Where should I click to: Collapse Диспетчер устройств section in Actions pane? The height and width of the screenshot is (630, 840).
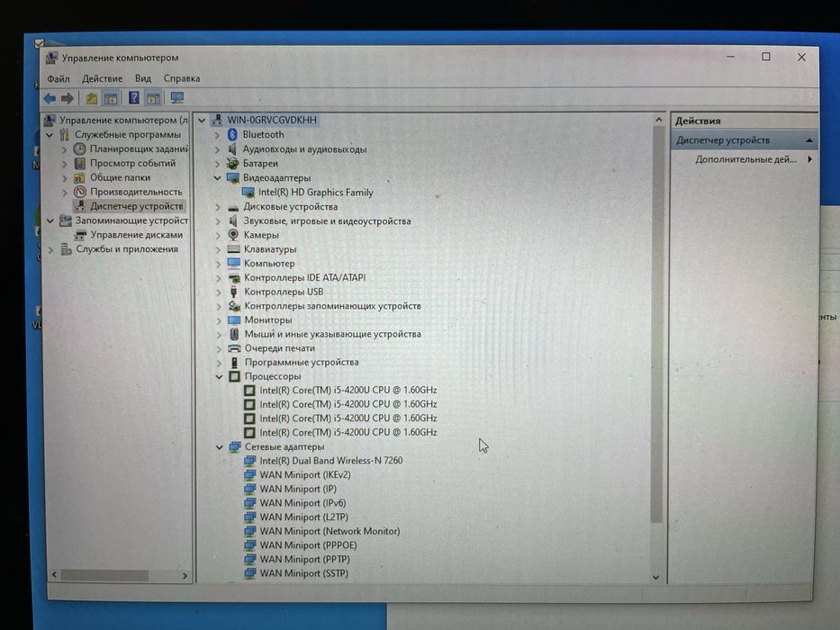coord(808,140)
